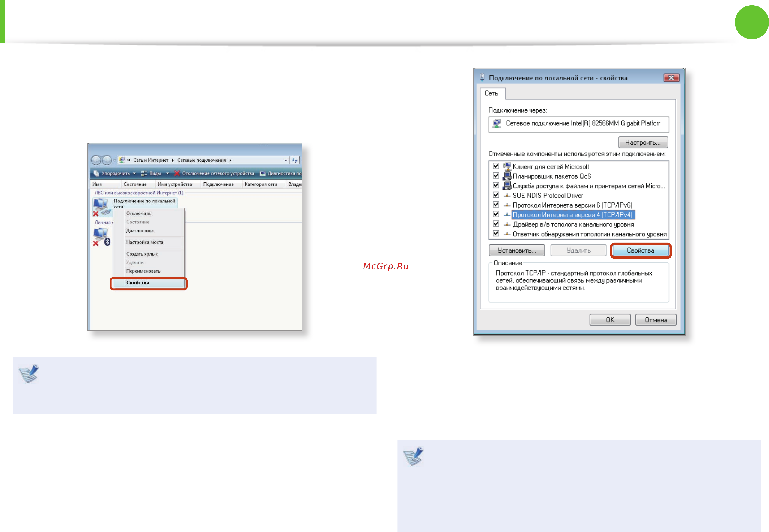Toggle the TCP/IPv6 protocol checkbox

(x=496, y=205)
